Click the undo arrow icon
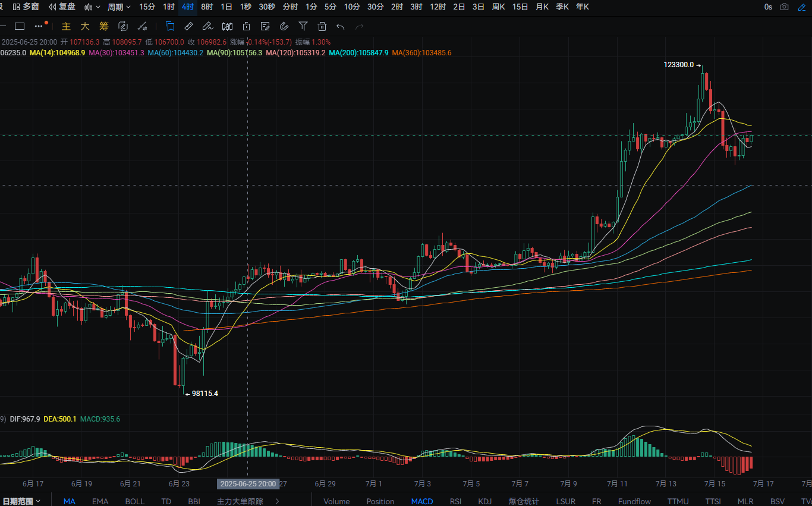812x506 pixels. [340, 26]
